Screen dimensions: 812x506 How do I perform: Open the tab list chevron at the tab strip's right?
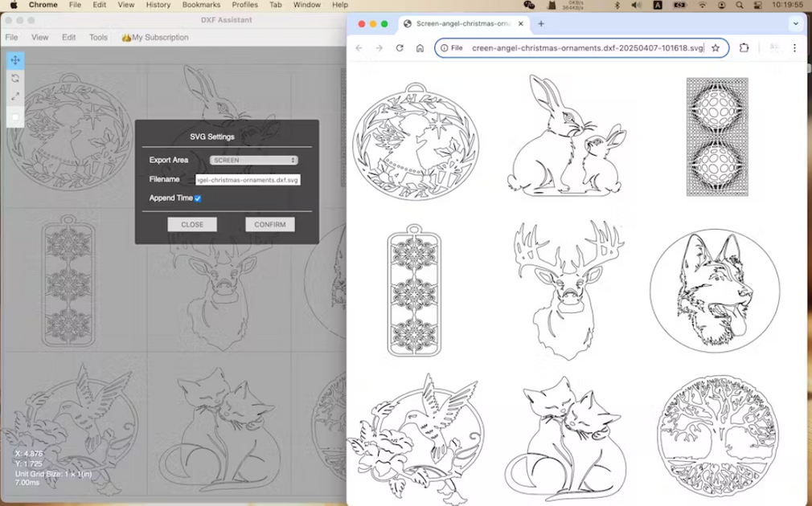[794, 23]
